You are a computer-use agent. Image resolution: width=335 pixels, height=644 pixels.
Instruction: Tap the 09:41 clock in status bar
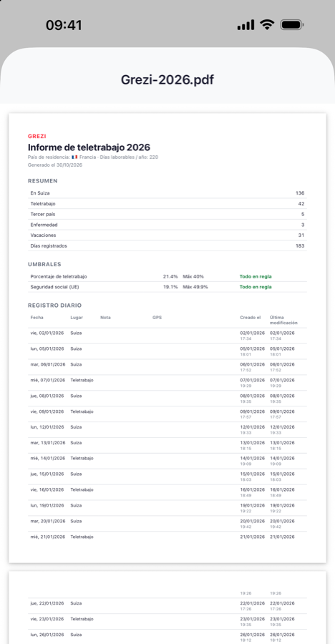click(64, 25)
